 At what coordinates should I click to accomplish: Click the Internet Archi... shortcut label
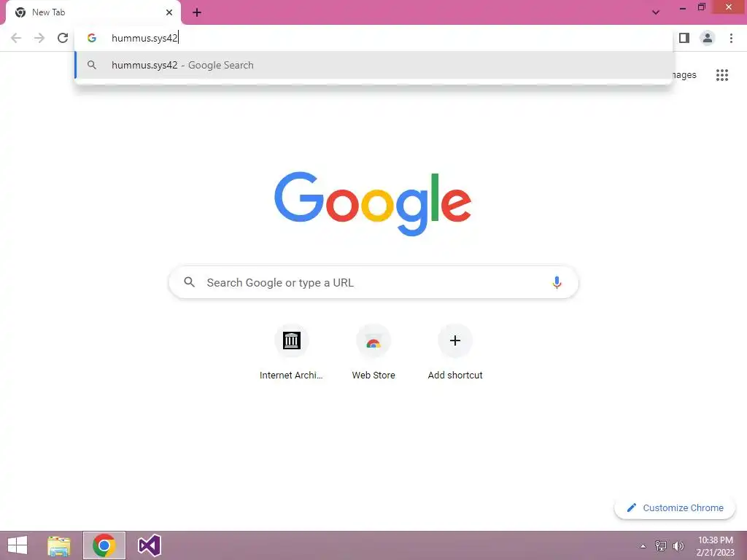291,376
